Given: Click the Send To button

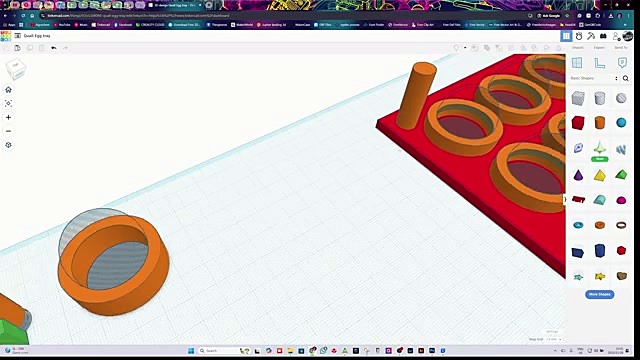Looking at the screenshot, I should click(x=620, y=48).
